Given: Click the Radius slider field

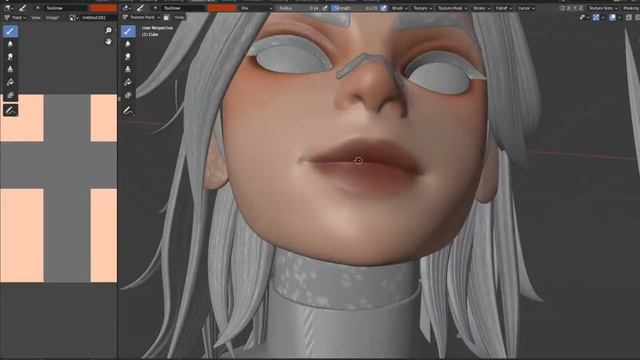Looking at the screenshot, I should (299, 8).
